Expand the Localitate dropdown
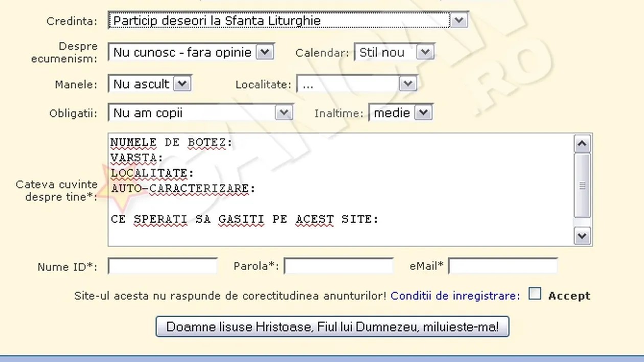 tap(407, 84)
